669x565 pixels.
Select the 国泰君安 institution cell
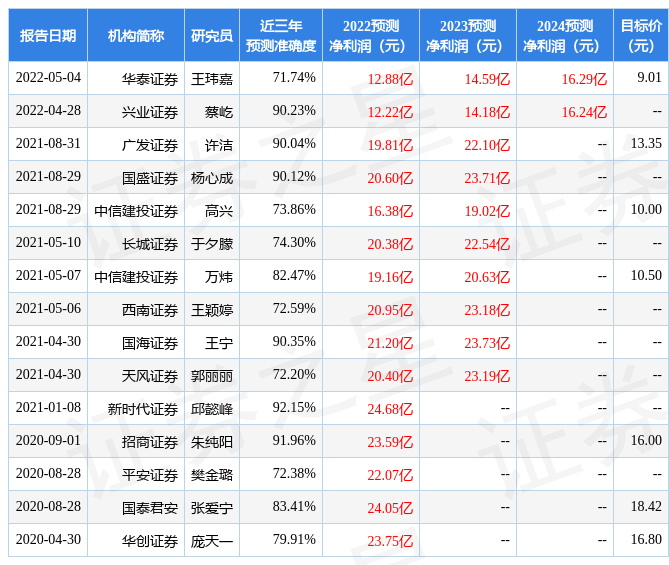pyautogui.click(x=150, y=508)
